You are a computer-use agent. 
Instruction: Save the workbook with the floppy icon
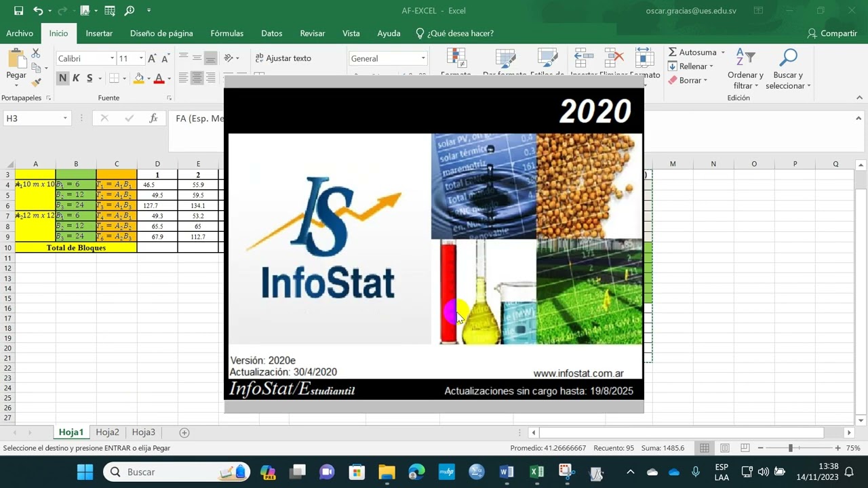[18, 11]
